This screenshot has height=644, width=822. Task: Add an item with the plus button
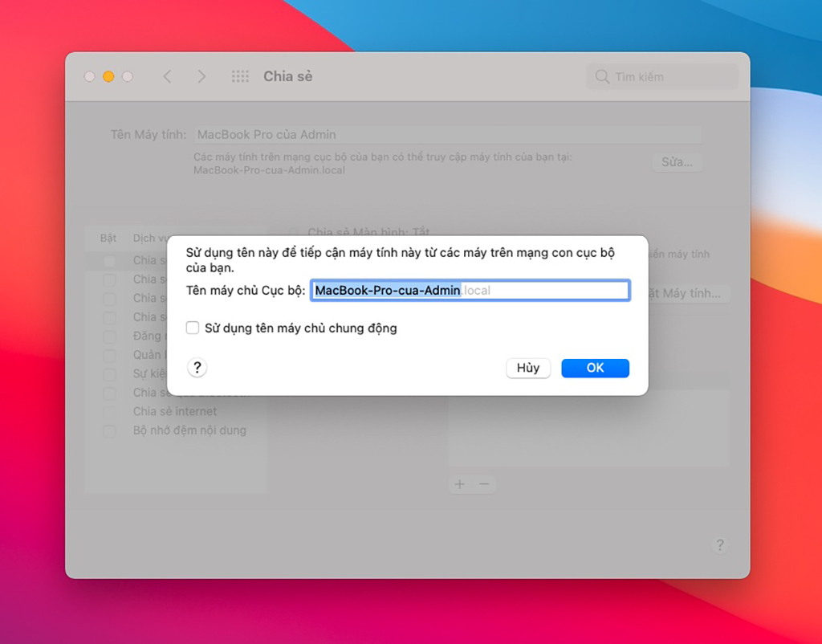(x=460, y=484)
